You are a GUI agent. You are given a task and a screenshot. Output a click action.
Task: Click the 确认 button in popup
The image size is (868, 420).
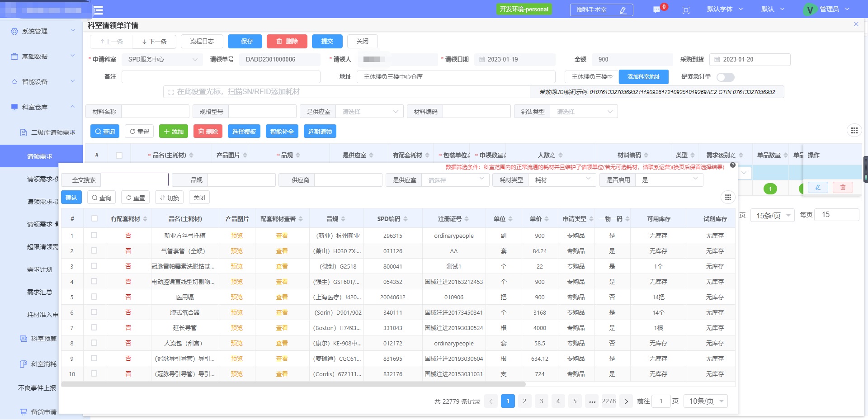[x=71, y=198]
